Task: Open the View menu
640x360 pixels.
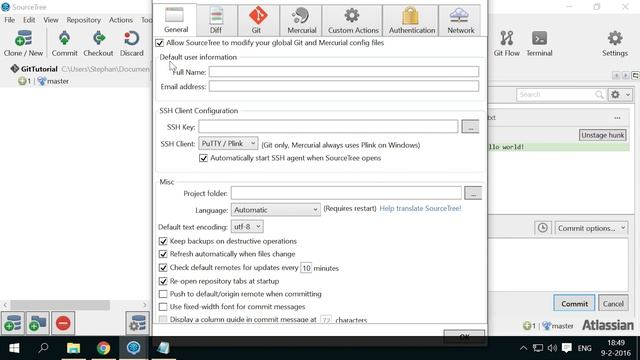Action: 51,20
